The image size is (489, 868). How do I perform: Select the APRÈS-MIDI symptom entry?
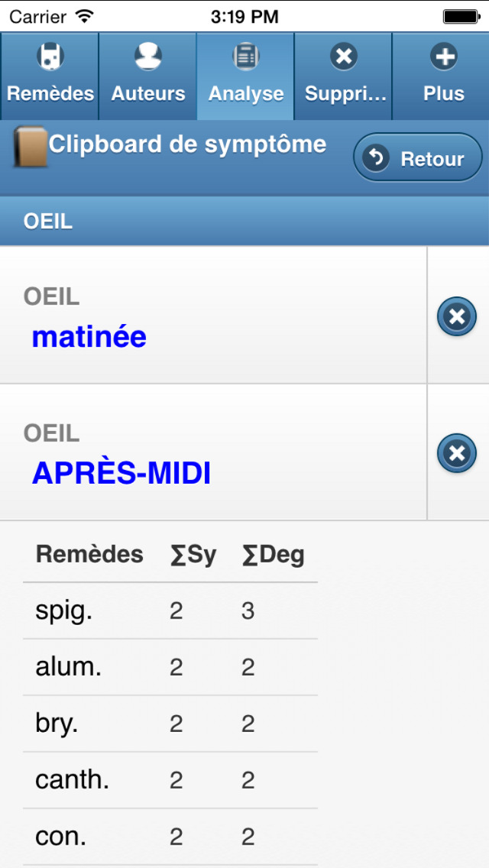(x=213, y=452)
